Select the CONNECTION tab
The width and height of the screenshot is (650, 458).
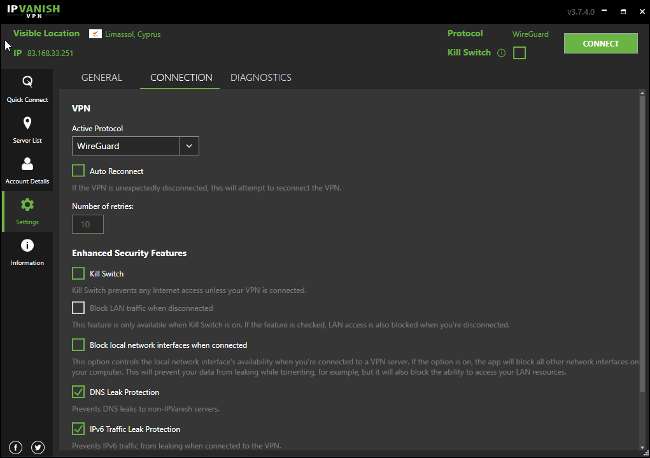coord(181,78)
